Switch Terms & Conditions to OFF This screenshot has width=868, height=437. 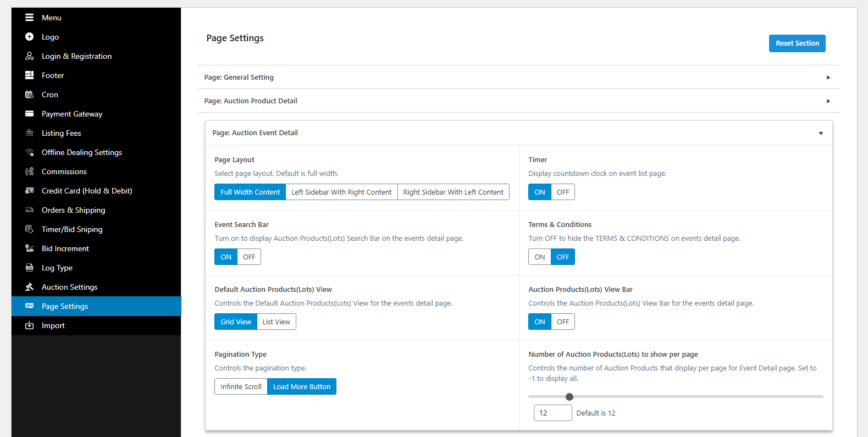click(563, 257)
